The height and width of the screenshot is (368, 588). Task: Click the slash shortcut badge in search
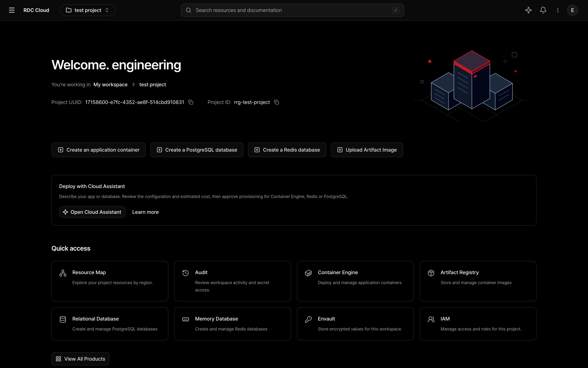pos(396,10)
